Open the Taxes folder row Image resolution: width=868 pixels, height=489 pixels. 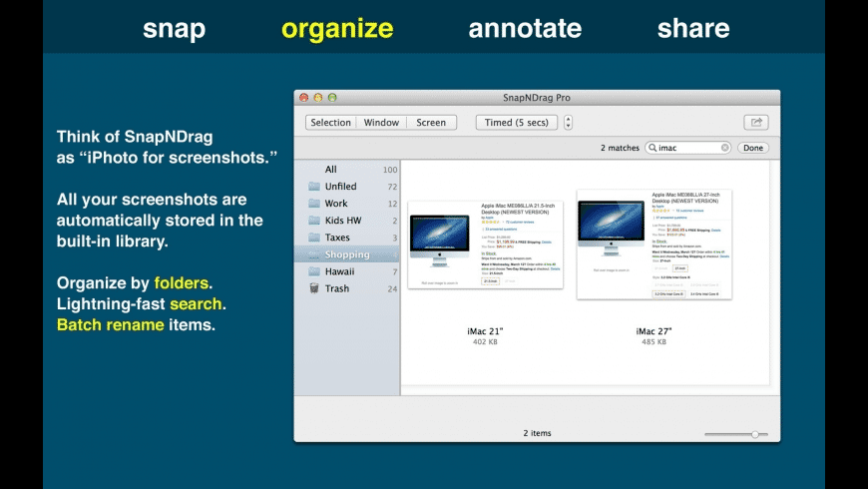(347, 238)
